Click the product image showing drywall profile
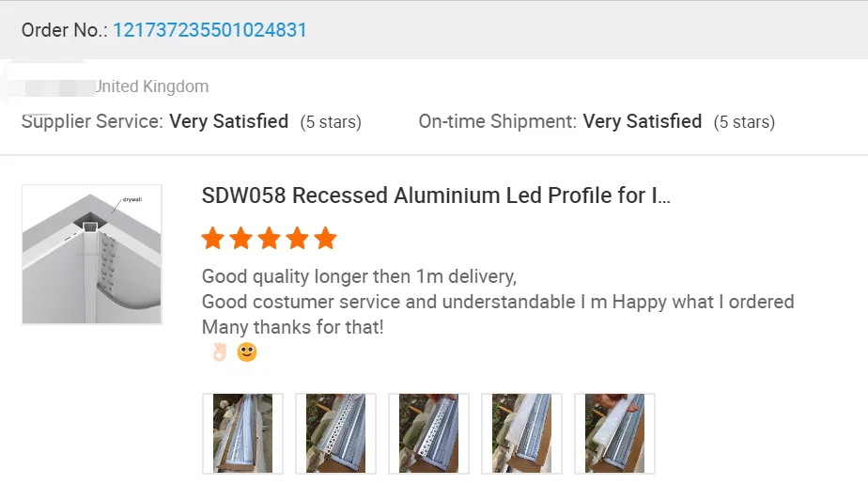Screen dimensions: 868x500 point(92,255)
